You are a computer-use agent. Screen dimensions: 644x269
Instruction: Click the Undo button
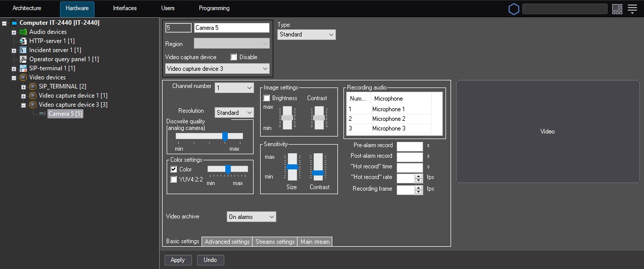(x=210, y=260)
